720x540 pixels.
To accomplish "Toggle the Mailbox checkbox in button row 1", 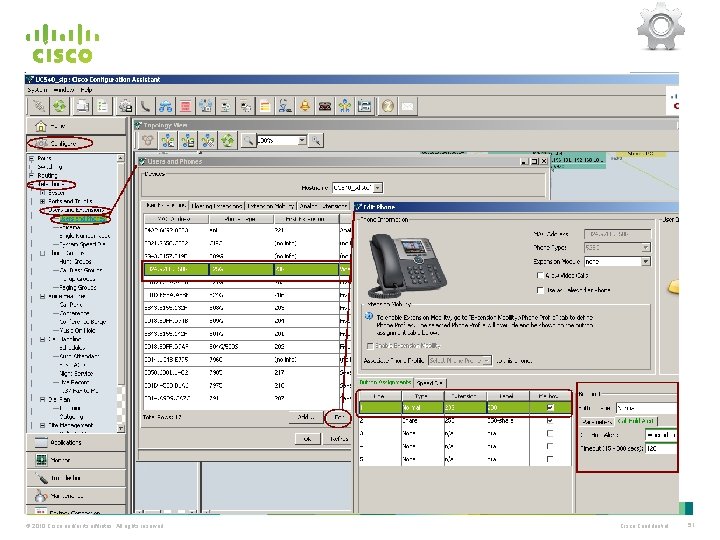I will tap(550, 407).
